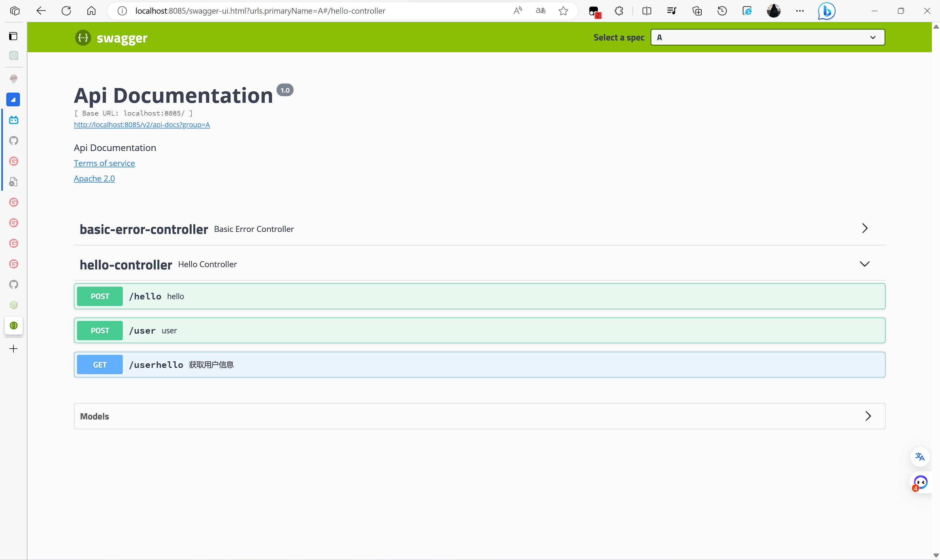Add page to favorites star icon

pos(563,11)
